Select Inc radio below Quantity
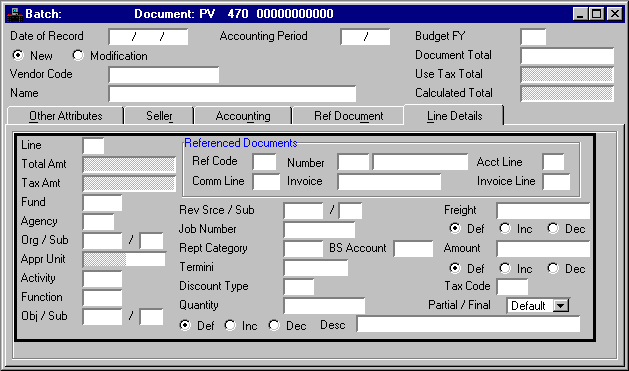Screen dimensions: 629x371 pyautogui.click(x=230, y=325)
